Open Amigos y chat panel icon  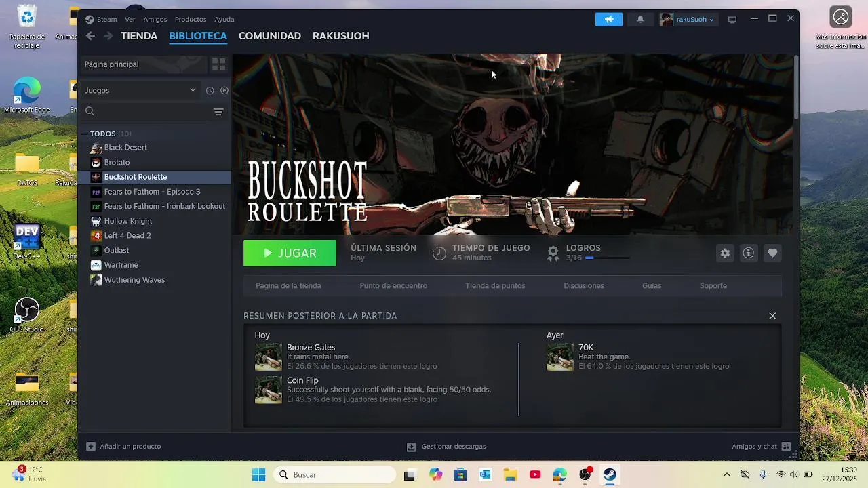[786, 447]
